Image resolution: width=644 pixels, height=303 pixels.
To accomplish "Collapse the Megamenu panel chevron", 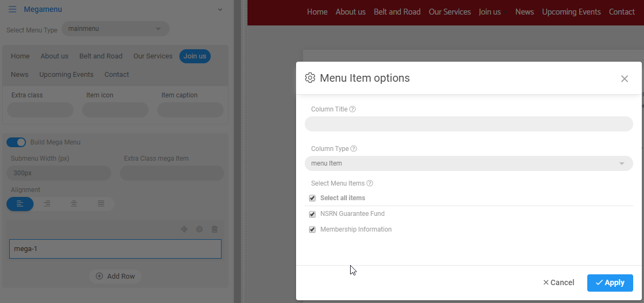I will point(220,9).
